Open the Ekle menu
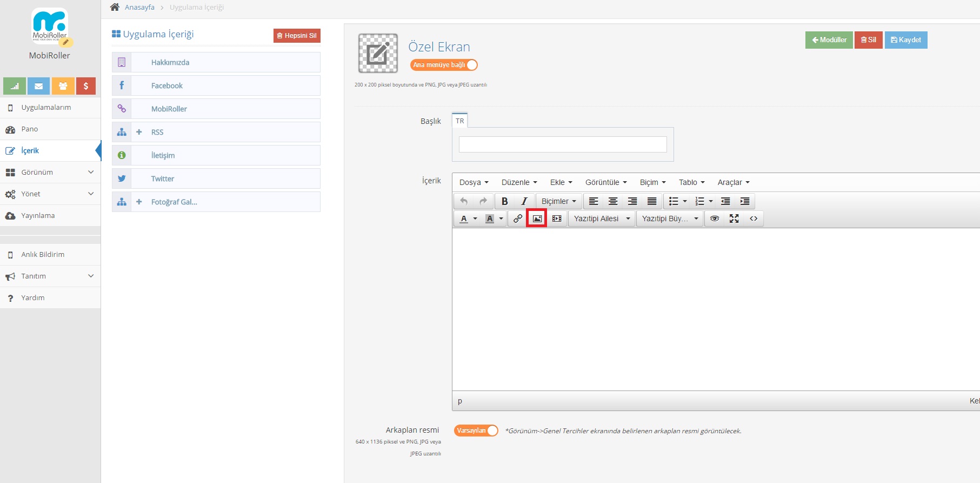This screenshot has width=980, height=483. pos(561,182)
